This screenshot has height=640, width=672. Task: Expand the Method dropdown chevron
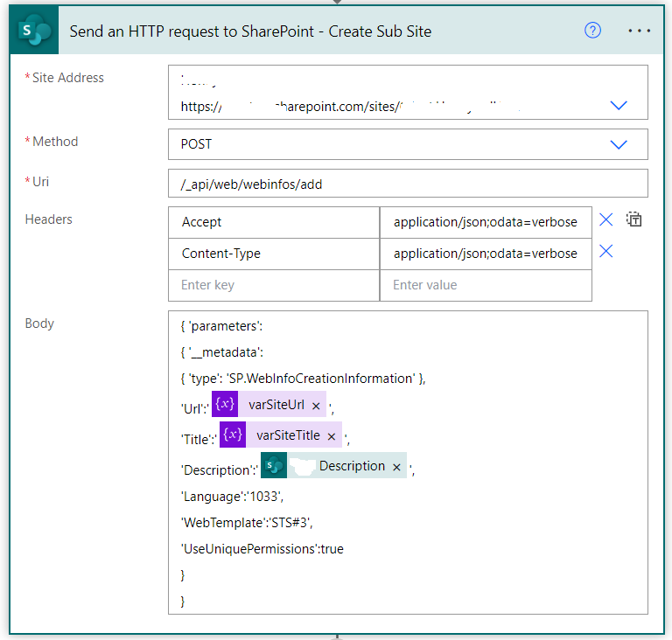coord(619,144)
